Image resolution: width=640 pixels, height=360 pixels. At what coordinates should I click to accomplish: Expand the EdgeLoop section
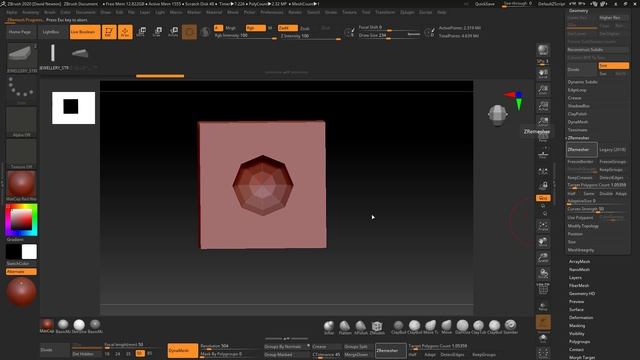(577, 90)
